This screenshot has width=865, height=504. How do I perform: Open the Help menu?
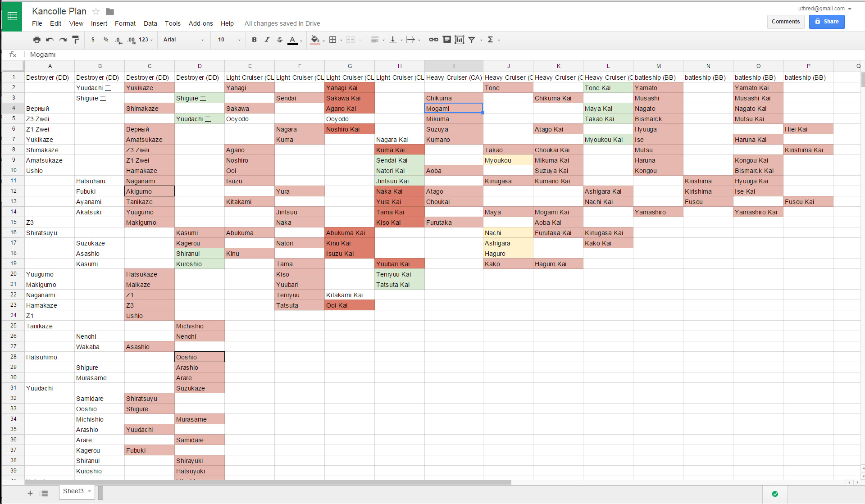tap(227, 23)
